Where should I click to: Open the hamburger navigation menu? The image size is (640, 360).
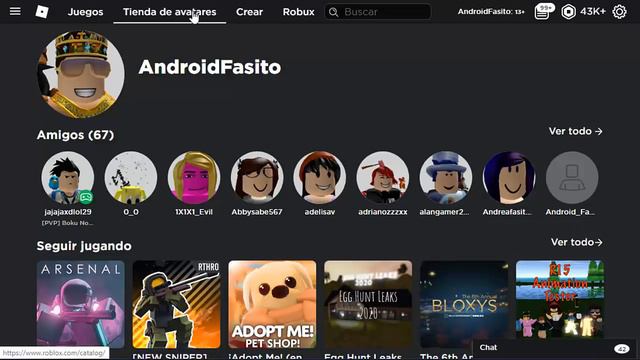(15, 11)
